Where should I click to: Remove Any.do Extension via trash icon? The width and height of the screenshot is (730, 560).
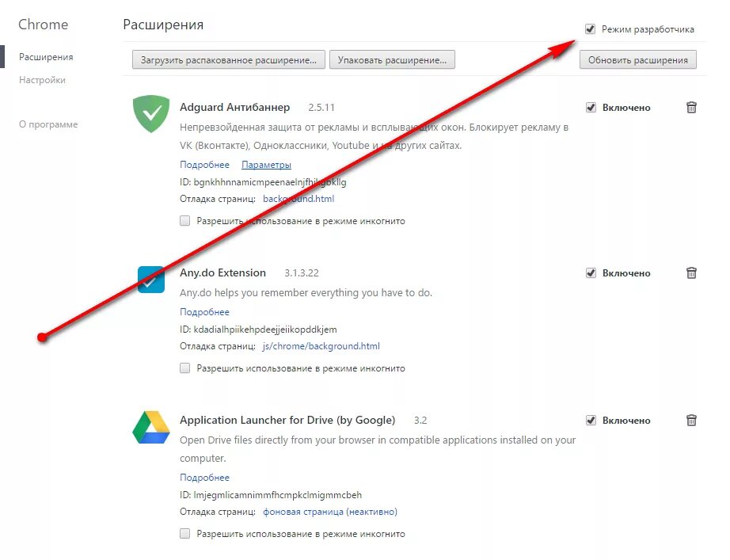point(691,273)
